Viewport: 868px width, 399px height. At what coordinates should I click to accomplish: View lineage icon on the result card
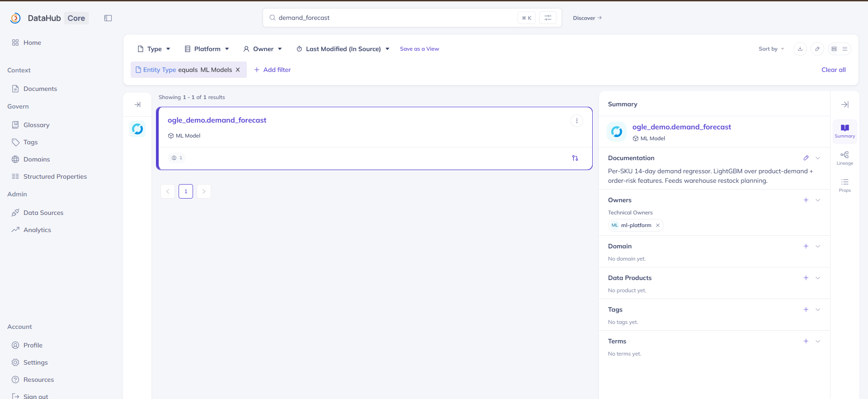tap(575, 158)
